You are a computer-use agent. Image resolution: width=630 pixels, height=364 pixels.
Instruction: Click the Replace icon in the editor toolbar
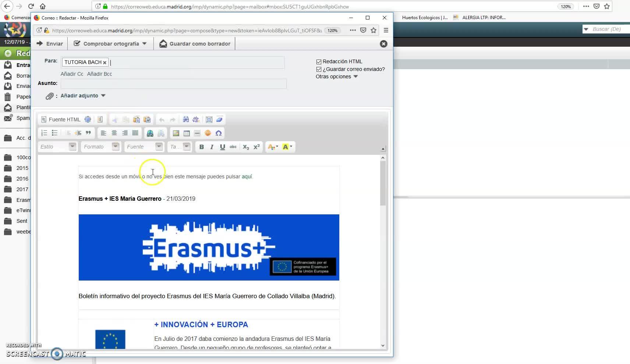click(196, 119)
